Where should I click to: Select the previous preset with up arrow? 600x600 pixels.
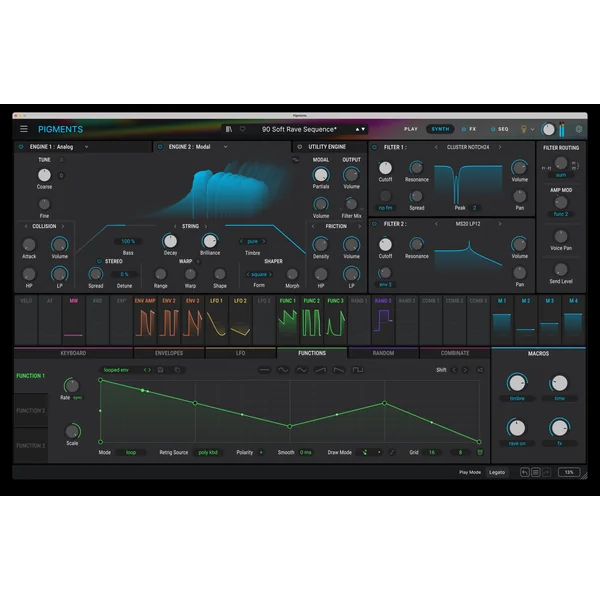357,129
